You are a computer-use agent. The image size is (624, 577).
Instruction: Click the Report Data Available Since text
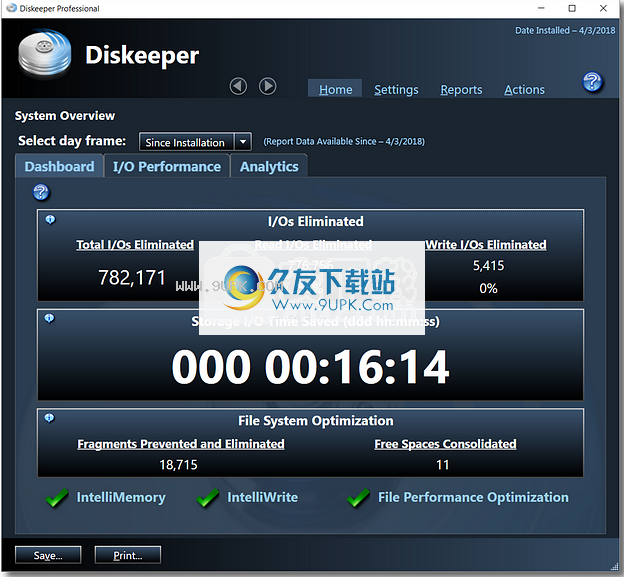(344, 142)
